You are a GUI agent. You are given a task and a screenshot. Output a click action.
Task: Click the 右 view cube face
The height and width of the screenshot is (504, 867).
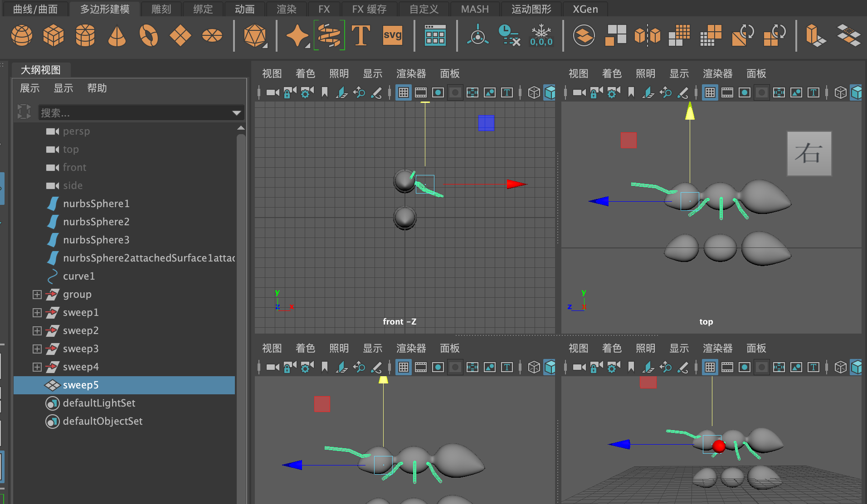(809, 153)
